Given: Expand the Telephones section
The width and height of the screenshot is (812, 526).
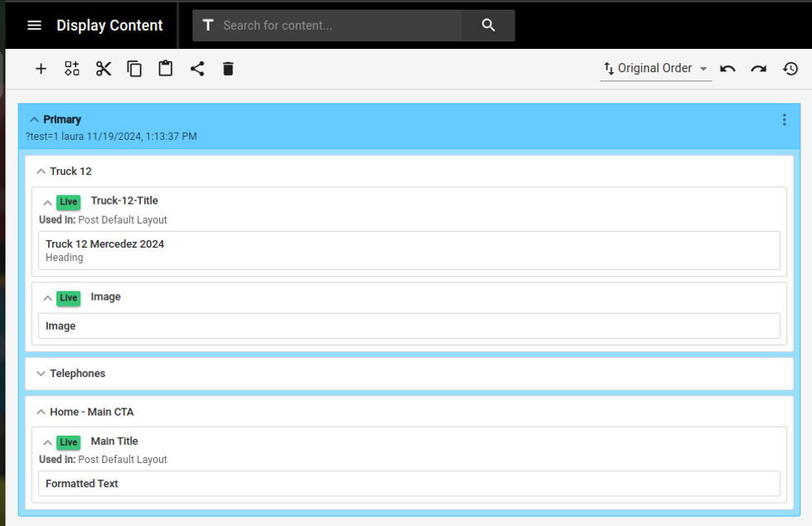Looking at the screenshot, I should point(41,373).
